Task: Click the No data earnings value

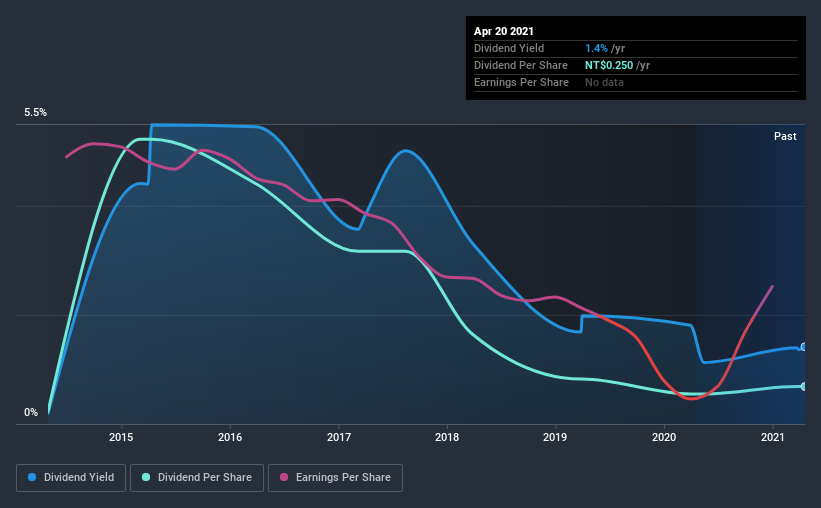Action: pyautogui.click(x=604, y=82)
